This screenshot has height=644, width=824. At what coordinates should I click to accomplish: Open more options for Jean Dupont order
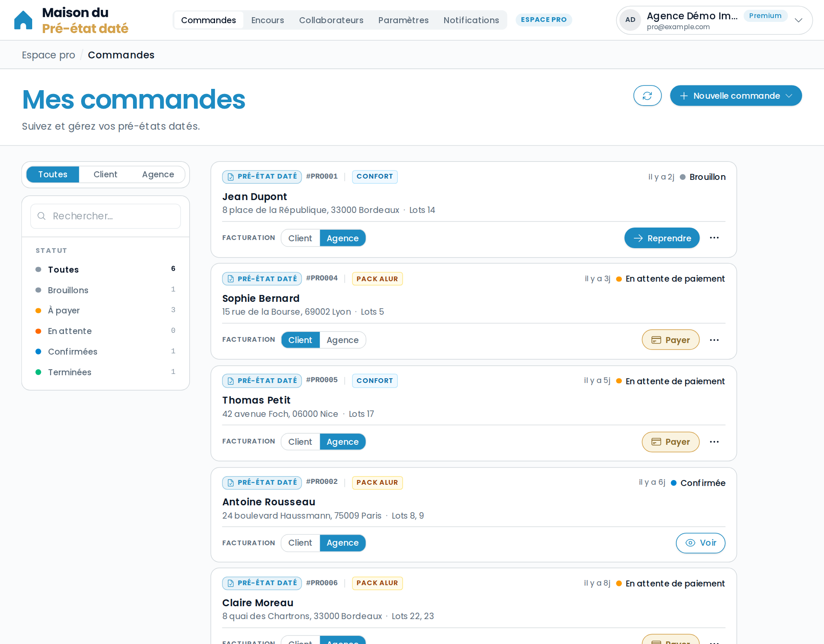[714, 238]
